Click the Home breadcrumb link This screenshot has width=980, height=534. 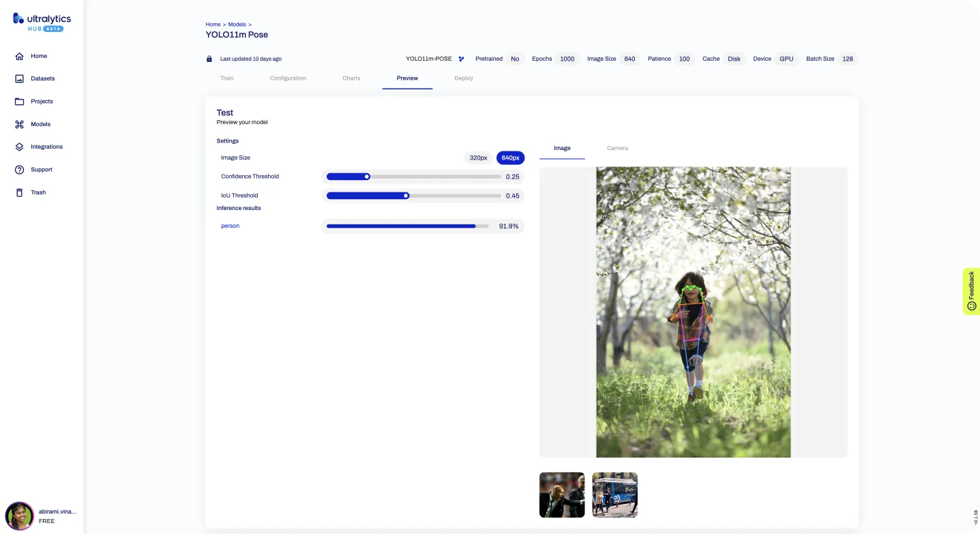(x=213, y=25)
